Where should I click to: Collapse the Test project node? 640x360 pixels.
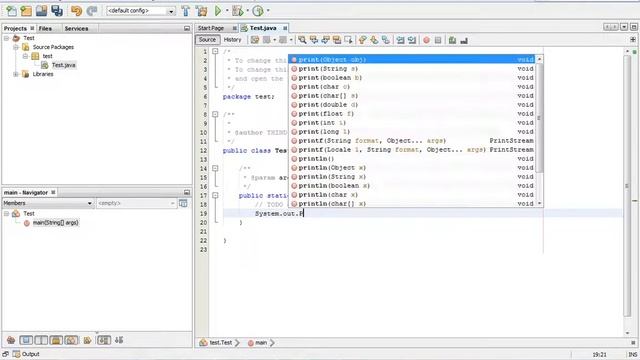[7, 38]
